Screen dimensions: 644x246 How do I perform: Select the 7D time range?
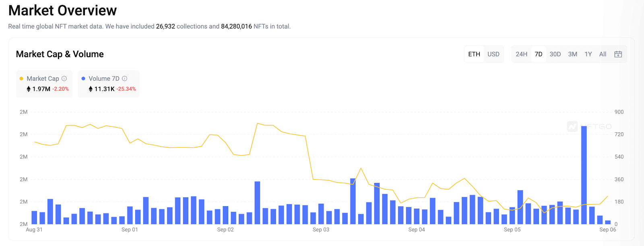coord(539,54)
